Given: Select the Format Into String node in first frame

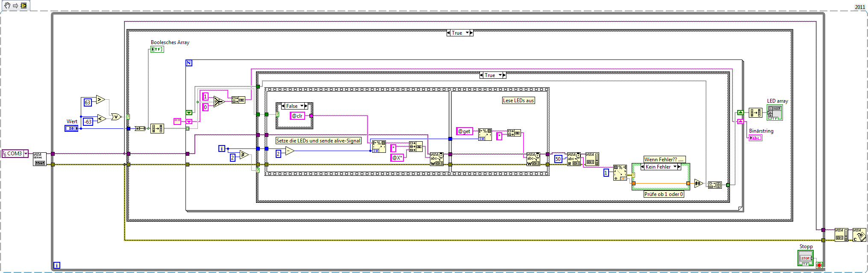Looking at the screenshot, I should click(x=379, y=146).
